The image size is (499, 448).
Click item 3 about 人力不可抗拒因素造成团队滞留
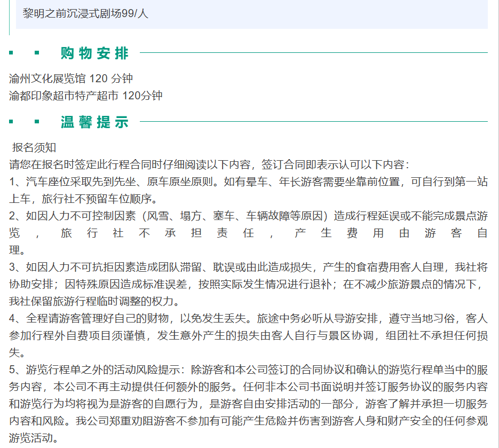(248, 284)
